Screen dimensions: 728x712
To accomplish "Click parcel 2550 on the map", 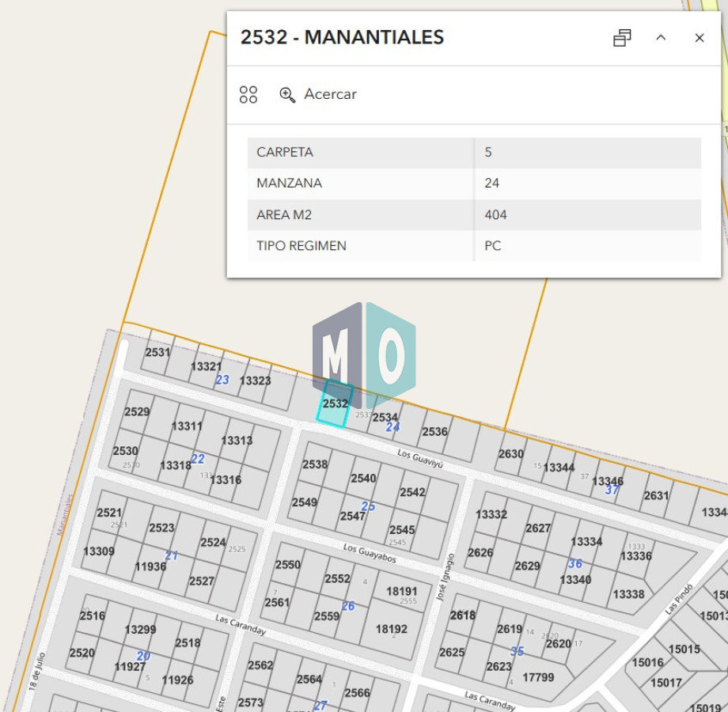I will [288, 565].
